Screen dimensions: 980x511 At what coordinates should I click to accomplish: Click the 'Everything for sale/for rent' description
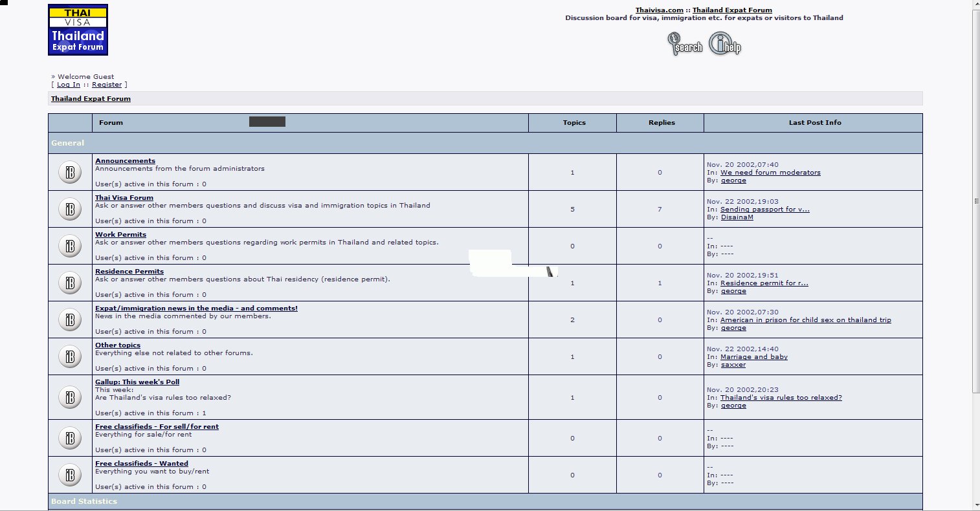pos(143,434)
